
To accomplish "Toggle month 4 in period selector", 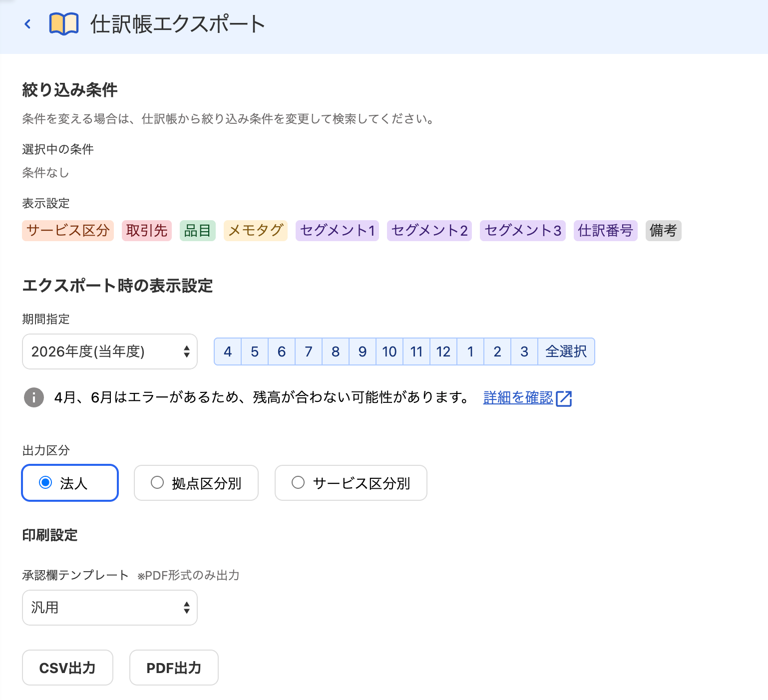I will coord(228,351).
